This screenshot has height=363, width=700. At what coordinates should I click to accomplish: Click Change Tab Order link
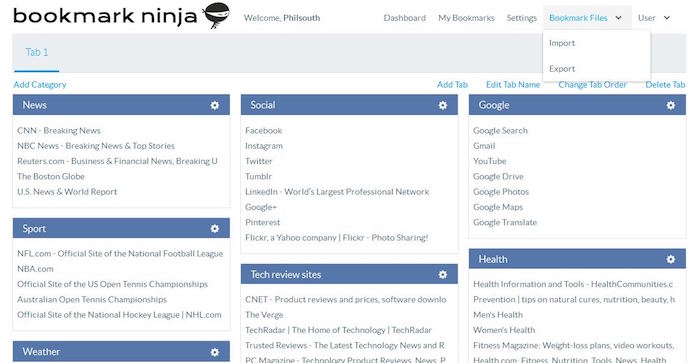pos(592,84)
